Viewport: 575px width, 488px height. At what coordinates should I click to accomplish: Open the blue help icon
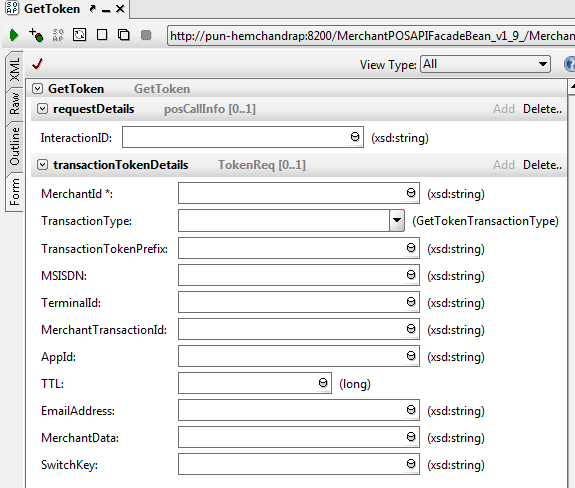[x=569, y=64]
